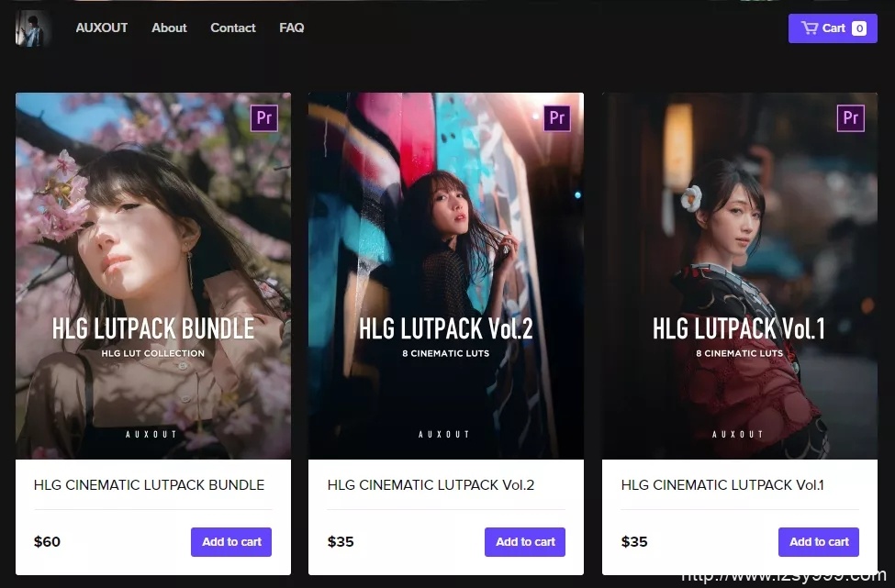The height and width of the screenshot is (588, 895).
Task: Click the Premiere Pro badge on the Vol.2 image
Action: (x=557, y=118)
